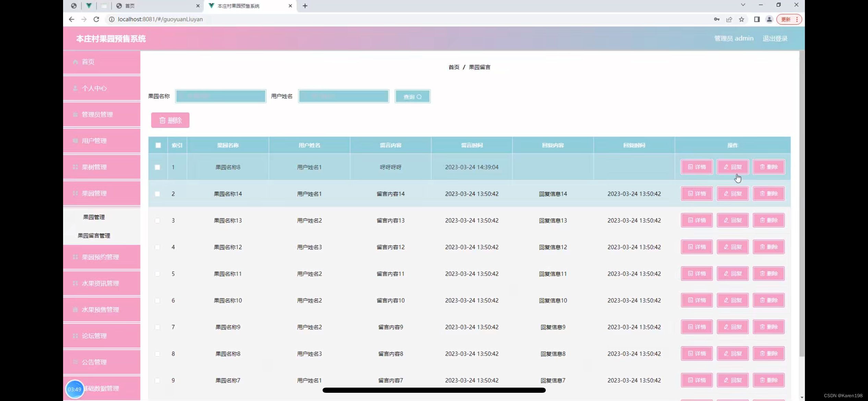Open the browser tab search chevron
Image resolution: width=868 pixels, height=401 pixels.
pos(743,5)
